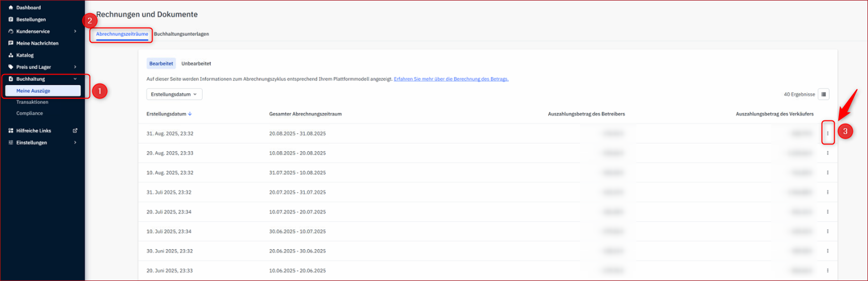Image resolution: width=868 pixels, height=281 pixels.
Task: Click the period 20.08.2025 - 31.08.2025
Action: point(297,133)
